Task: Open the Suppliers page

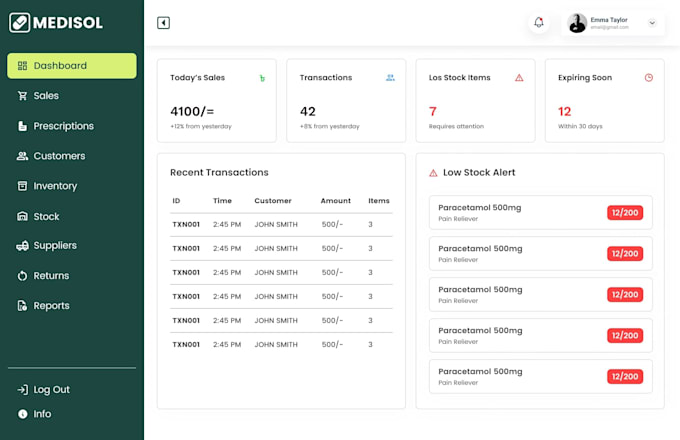Action: point(55,246)
